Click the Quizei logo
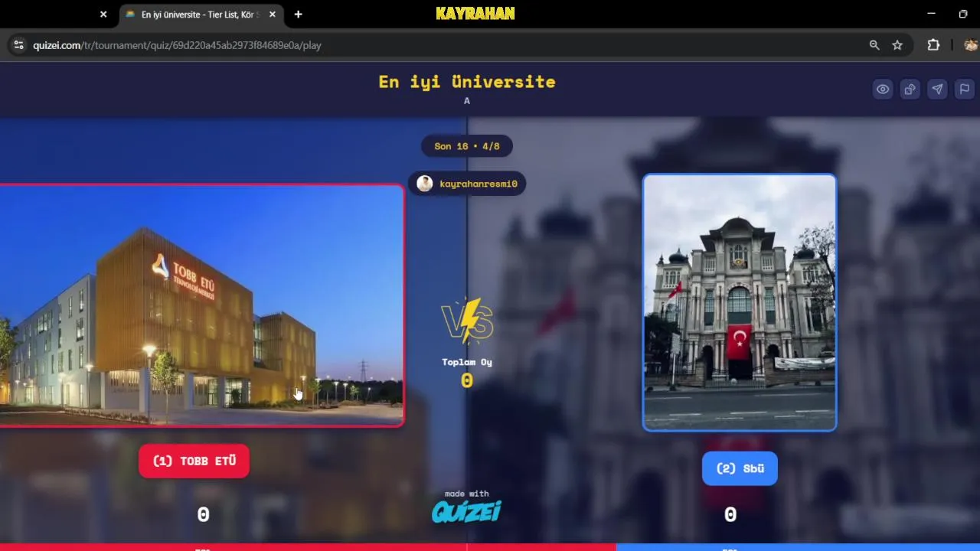 (466, 512)
